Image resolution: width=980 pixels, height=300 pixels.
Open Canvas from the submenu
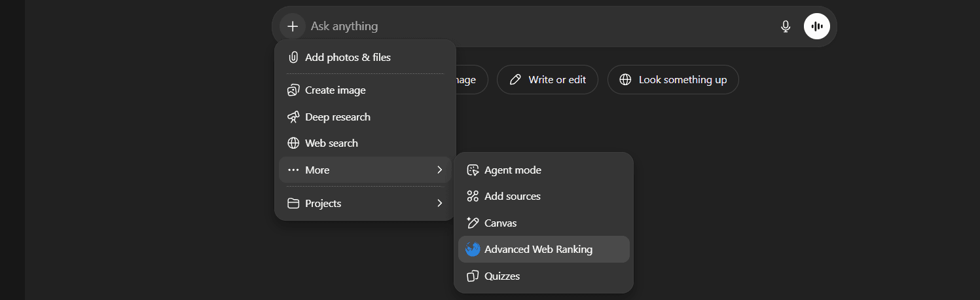pos(544,223)
